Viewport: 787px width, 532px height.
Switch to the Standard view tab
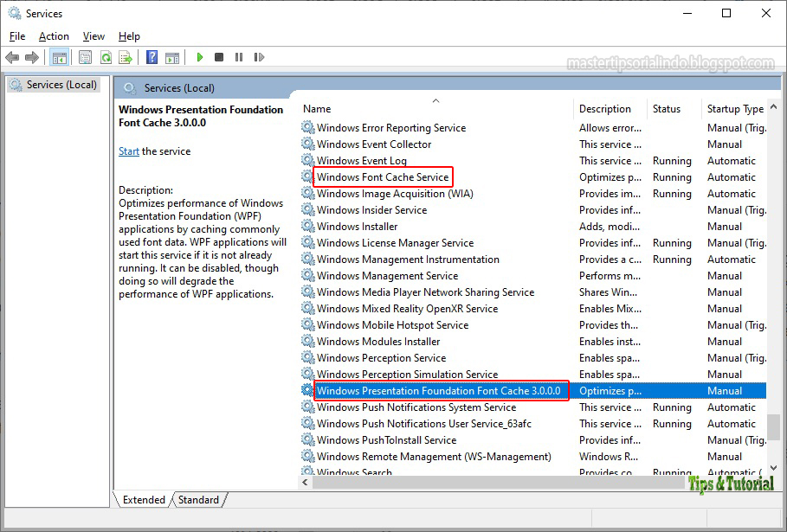point(198,499)
